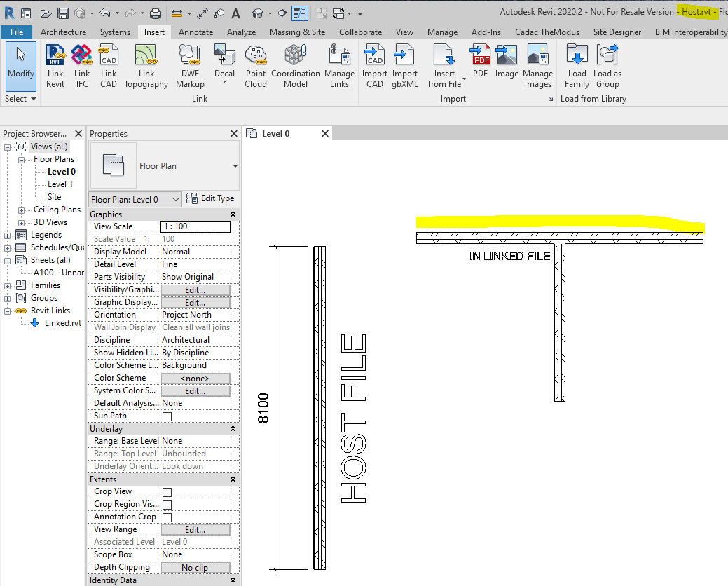The height and width of the screenshot is (586, 728).
Task: Toggle the Sun Path checkbox
Action: (167, 416)
